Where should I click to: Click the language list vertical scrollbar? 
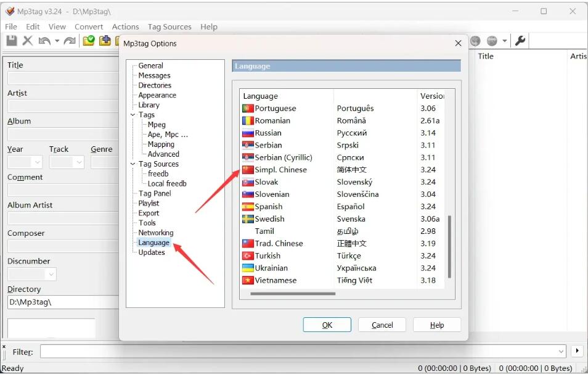click(449, 247)
